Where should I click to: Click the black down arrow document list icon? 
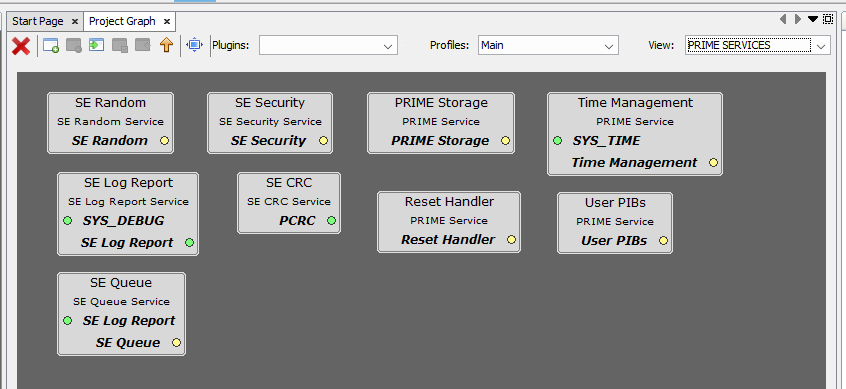[x=813, y=19]
